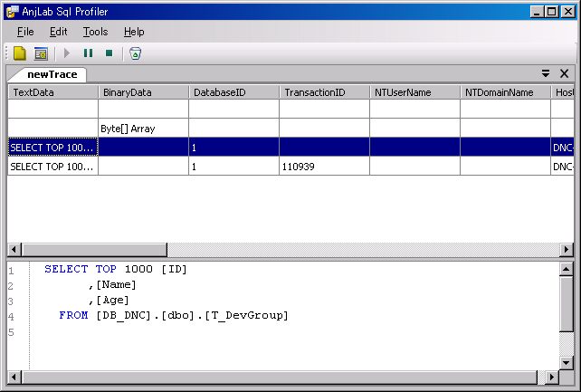The width and height of the screenshot is (581, 392).
Task: Create a new trace with the yellow document icon
Action: (x=20, y=53)
